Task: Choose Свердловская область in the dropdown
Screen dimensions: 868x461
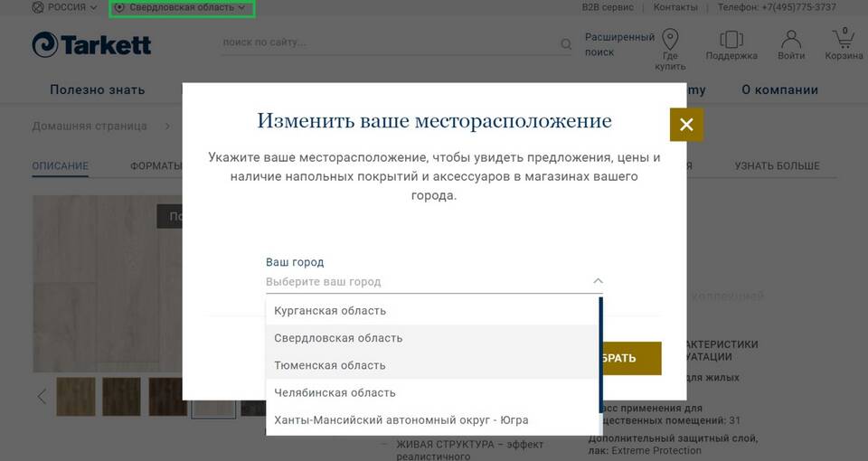Action: pos(432,338)
